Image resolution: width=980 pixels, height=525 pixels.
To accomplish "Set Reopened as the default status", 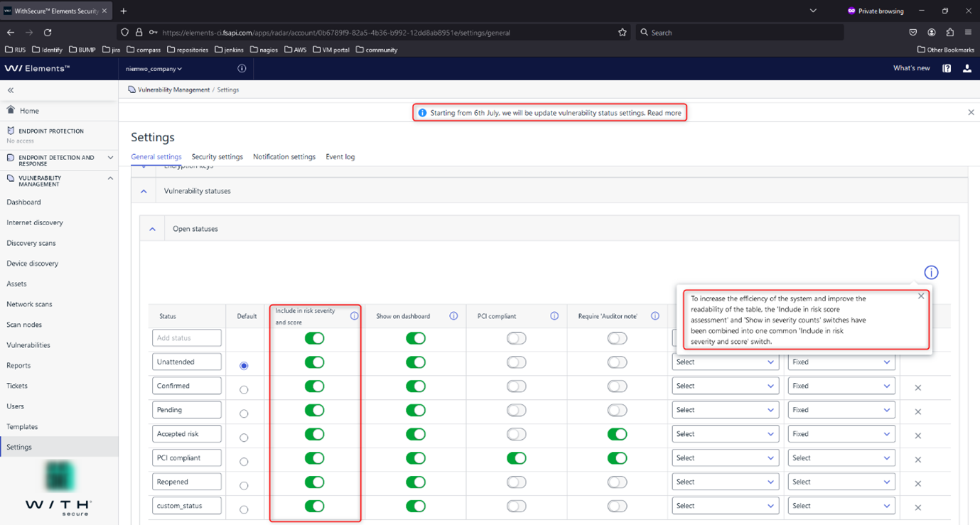I will coord(244,485).
